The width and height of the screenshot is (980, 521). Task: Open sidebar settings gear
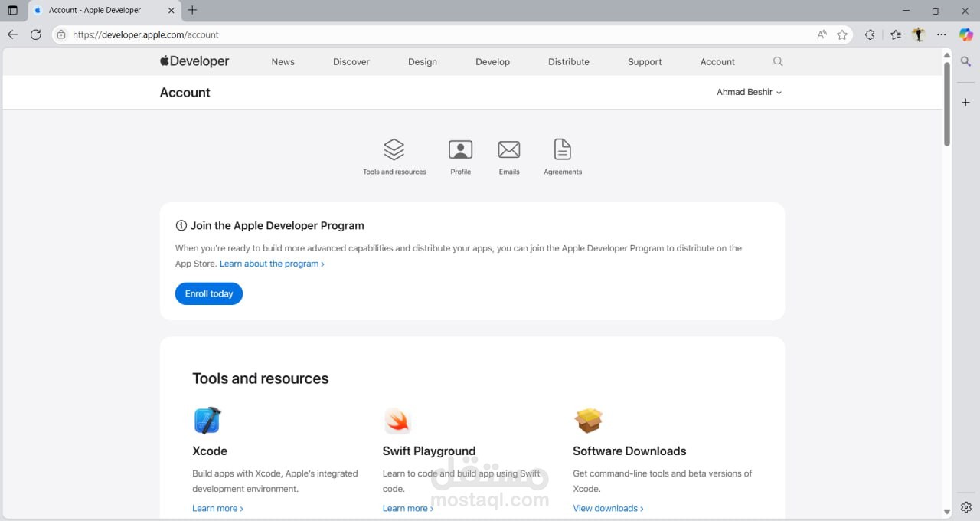[x=966, y=507]
